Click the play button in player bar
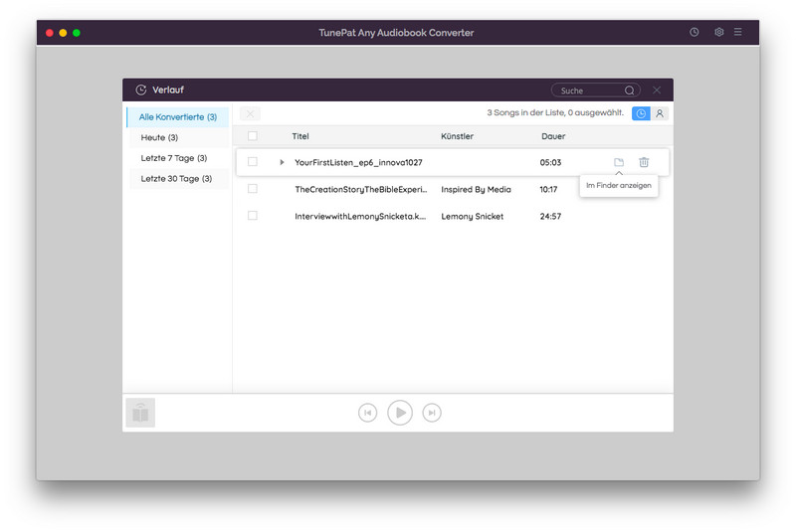796x532 pixels. pos(400,413)
